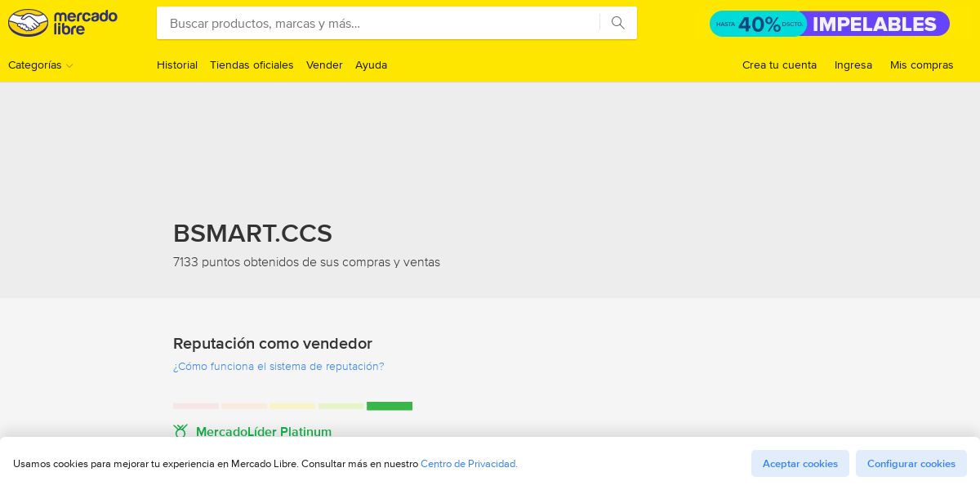Image resolution: width=980 pixels, height=490 pixels.
Task: Click the search magnifier icon
Action: click(x=618, y=23)
